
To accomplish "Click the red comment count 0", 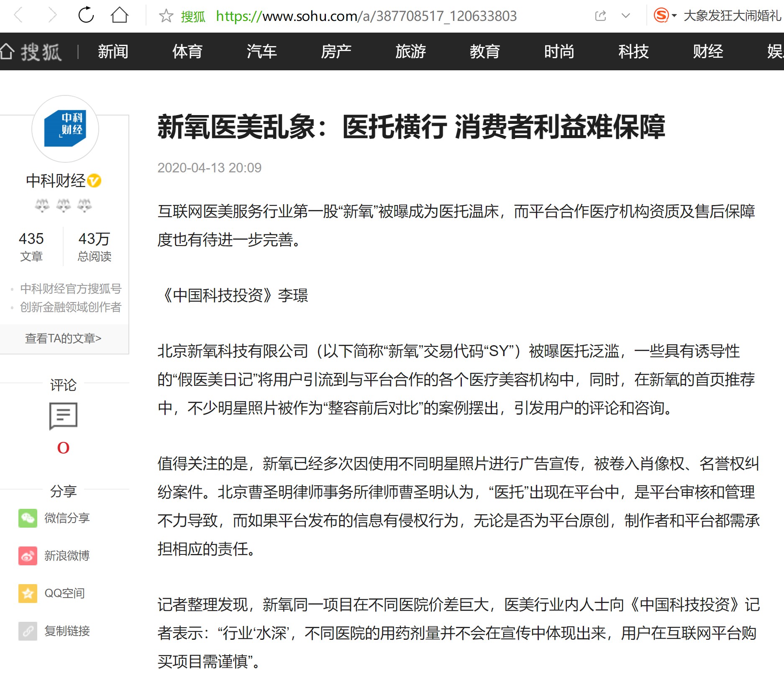I will click(63, 448).
